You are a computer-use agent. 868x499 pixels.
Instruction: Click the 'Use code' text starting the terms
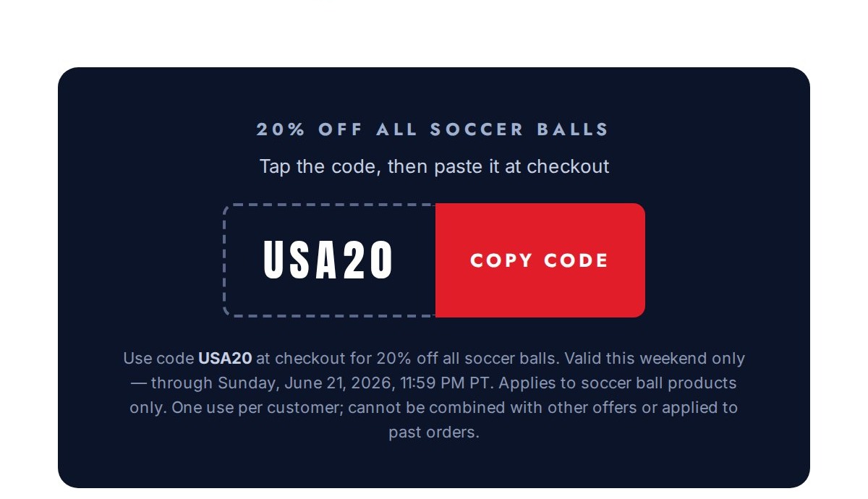(158, 358)
